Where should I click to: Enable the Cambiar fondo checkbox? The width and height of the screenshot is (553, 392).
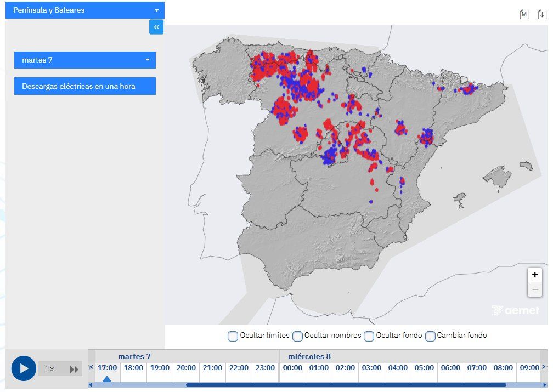coord(430,336)
